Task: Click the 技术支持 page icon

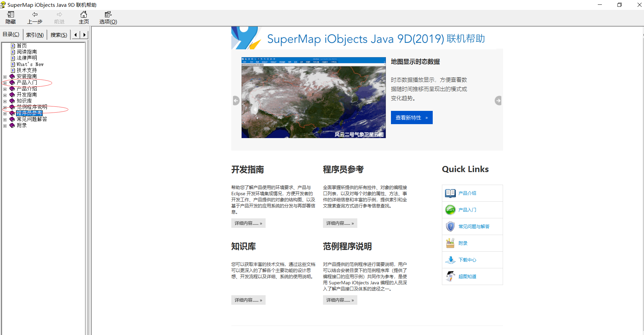Action: point(13,70)
